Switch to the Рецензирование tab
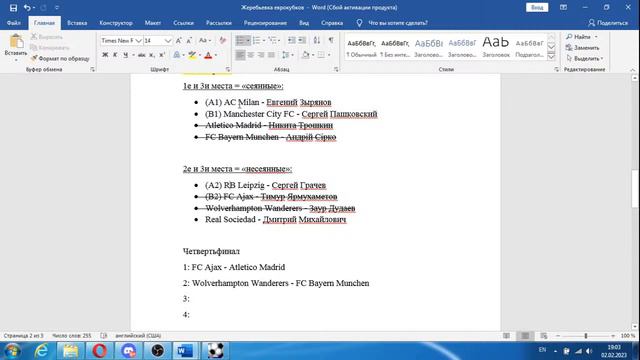The image size is (640, 360). click(265, 23)
